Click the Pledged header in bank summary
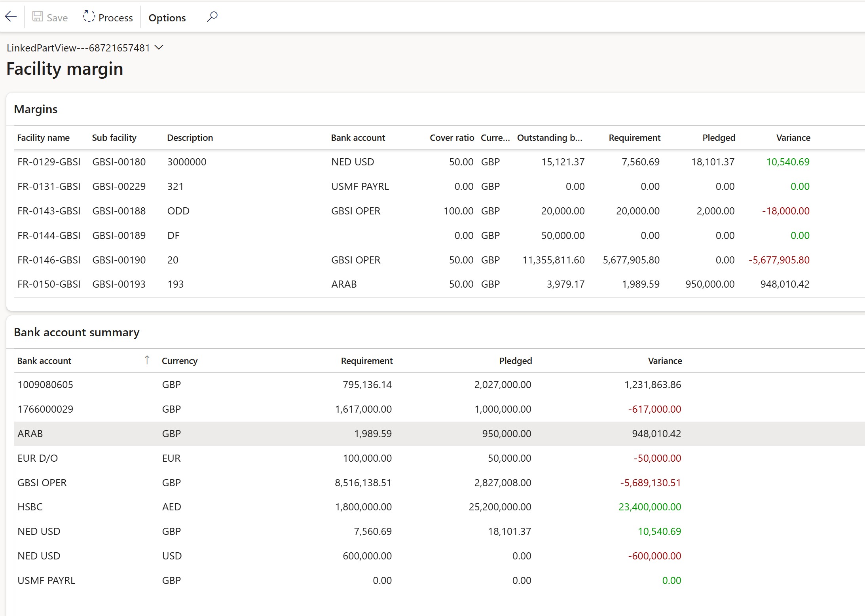 (515, 361)
